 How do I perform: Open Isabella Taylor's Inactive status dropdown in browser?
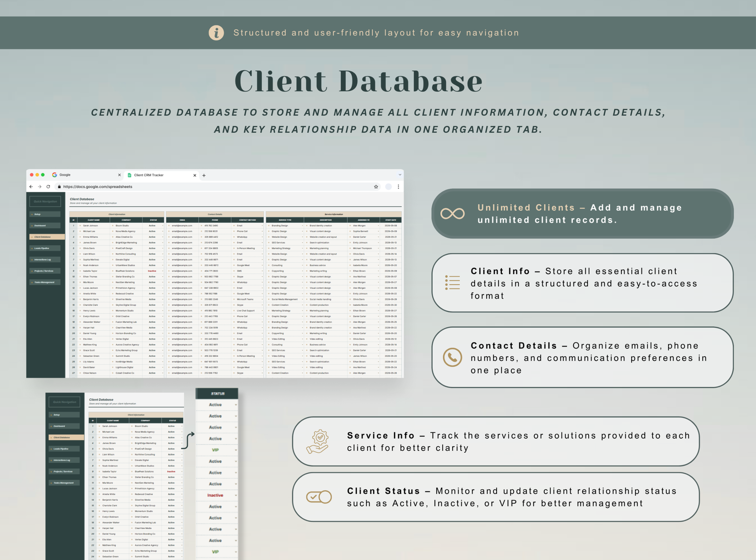(163, 271)
